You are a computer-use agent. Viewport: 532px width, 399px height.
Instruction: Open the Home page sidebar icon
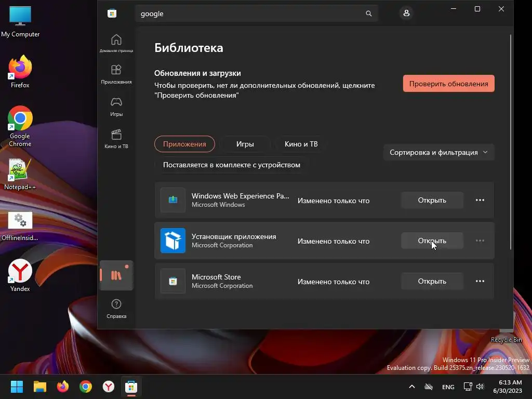pyautogui.click(x=116, y=43)
